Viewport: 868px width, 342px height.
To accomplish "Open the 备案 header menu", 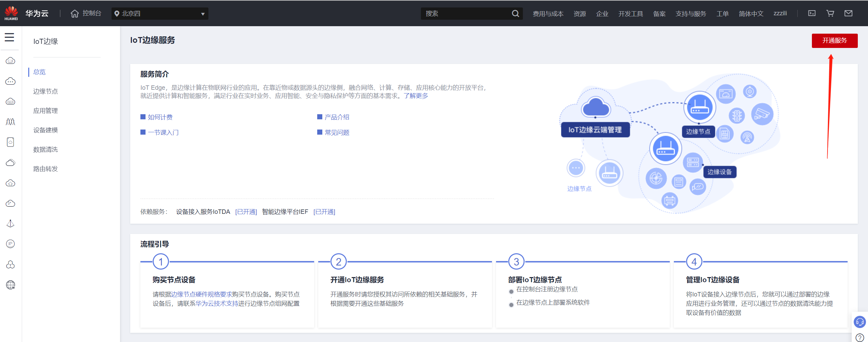I will click(659, 14).
